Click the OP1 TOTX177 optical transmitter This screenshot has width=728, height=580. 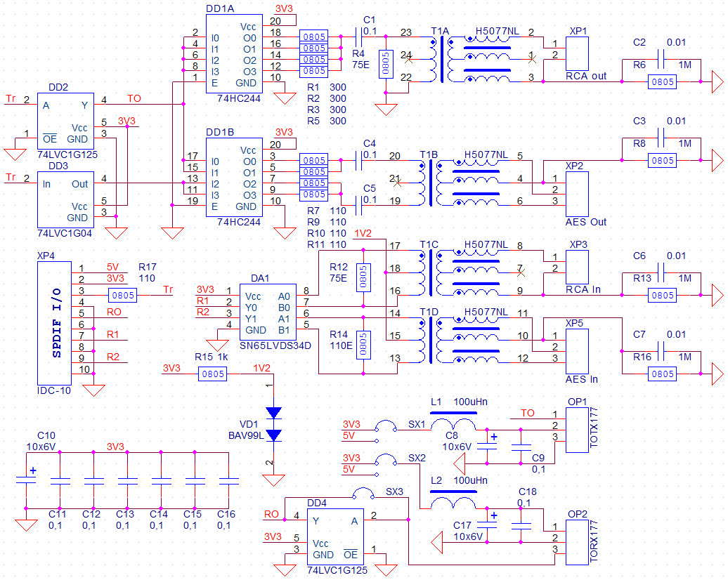pos(577,430)
